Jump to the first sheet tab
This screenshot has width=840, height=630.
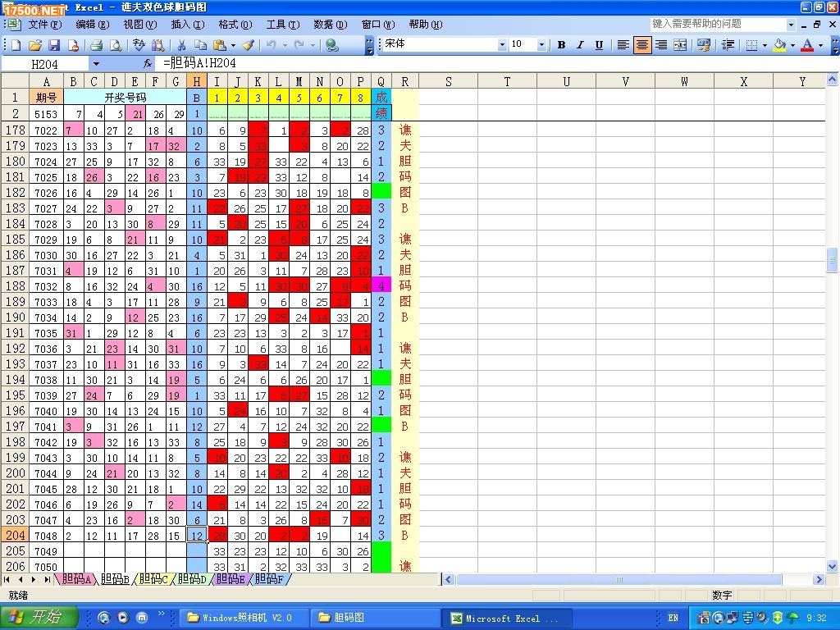click(7, 579)
